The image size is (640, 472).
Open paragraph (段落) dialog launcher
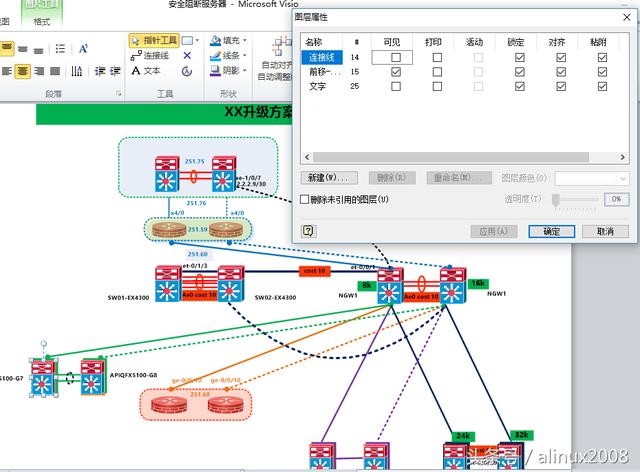click(118, 94)
